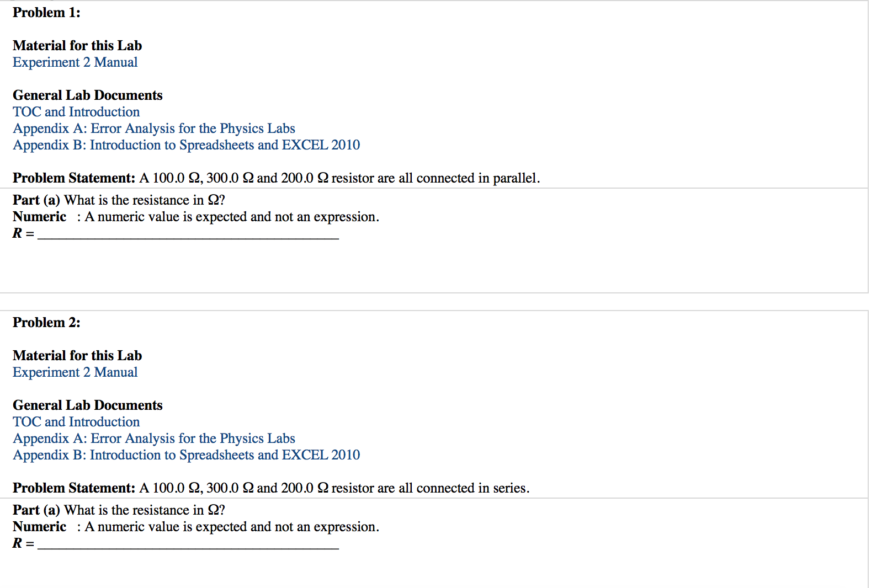
Task: Open Problem 2 TOC and Introduction link
Action: pyautogui.click(x=76, y=422)
